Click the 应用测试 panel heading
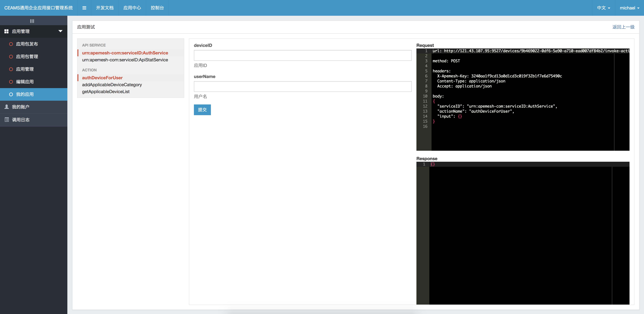This screenshot has width=644, height=314. pyautogui.click(x=86, y=27)
